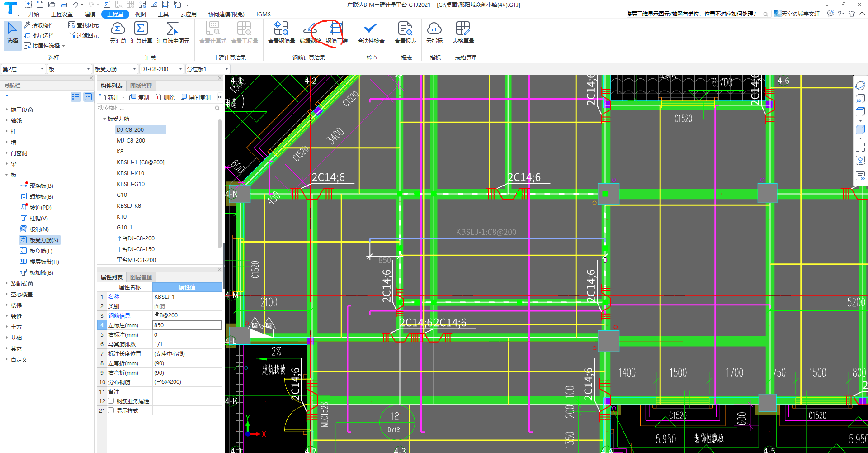Click the feedback chat bubble icon in title bar
This screenshot has height=453, width=868.
[x=830, y=14]
